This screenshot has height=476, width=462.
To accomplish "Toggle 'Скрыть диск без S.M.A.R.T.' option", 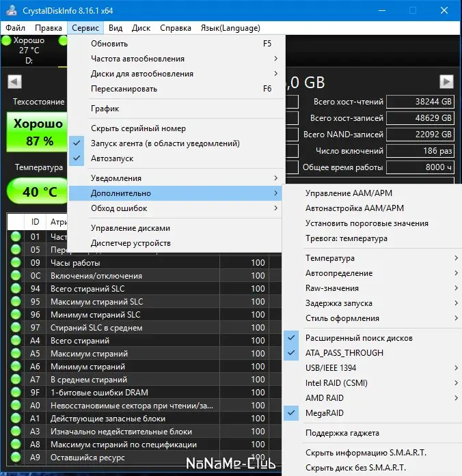I will (372, 468).
